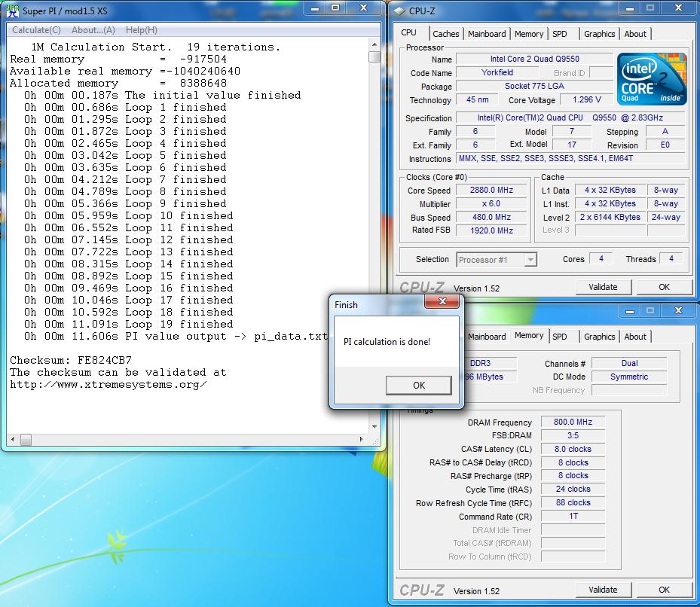700x607 pixels.
Task: Minimize the Super PI window
Action: (315, 8)
